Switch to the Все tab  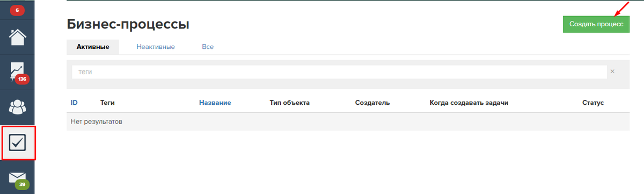(x=208, y=47)
